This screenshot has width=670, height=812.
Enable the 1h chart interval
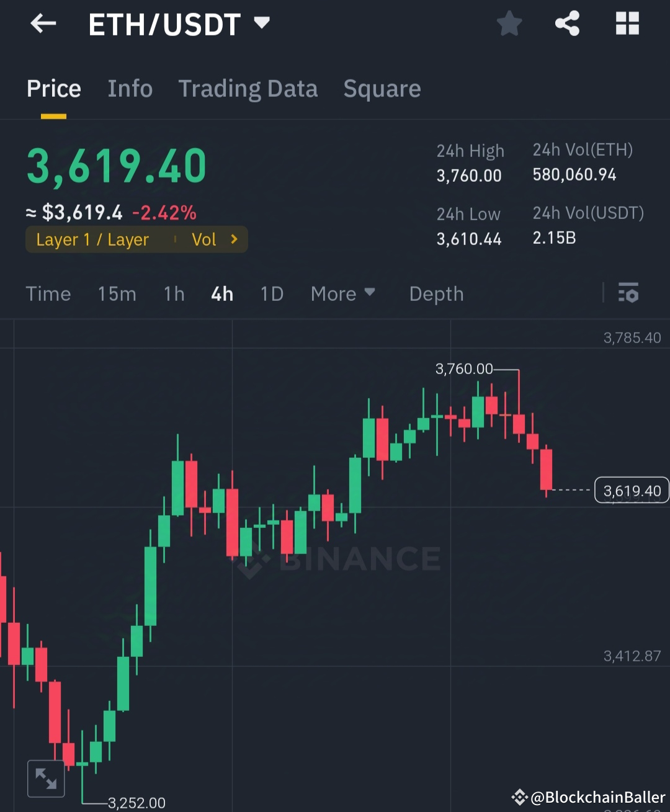[174, 293]
